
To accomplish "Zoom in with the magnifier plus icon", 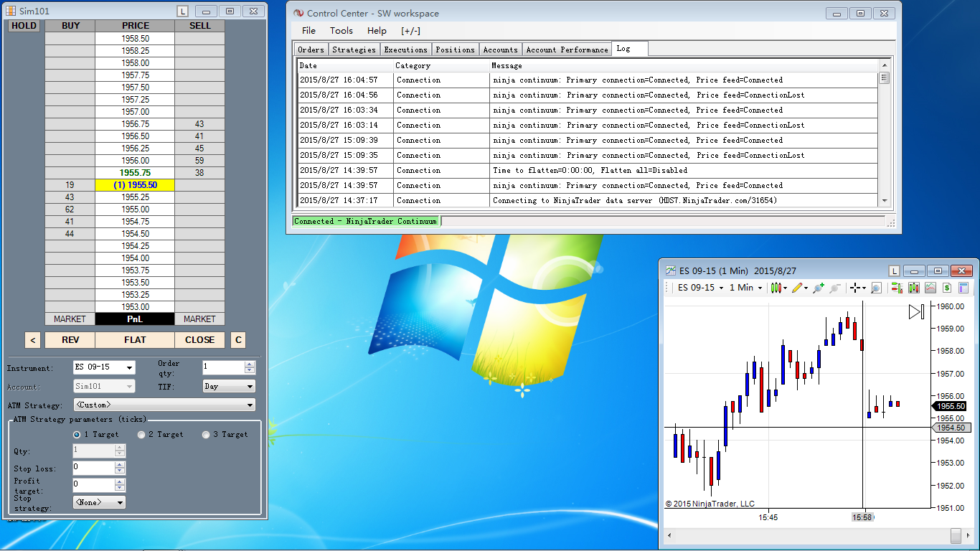I will coord(819,288).
